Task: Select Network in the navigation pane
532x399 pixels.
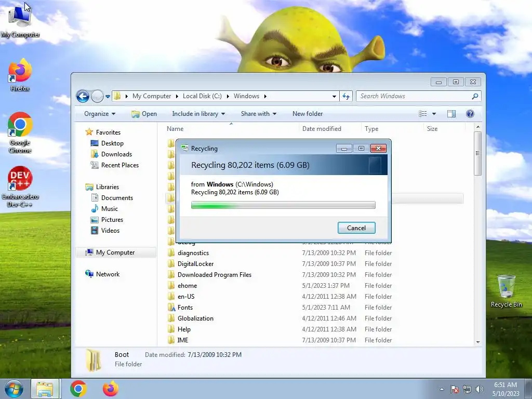Action: (x=108, y=274)
